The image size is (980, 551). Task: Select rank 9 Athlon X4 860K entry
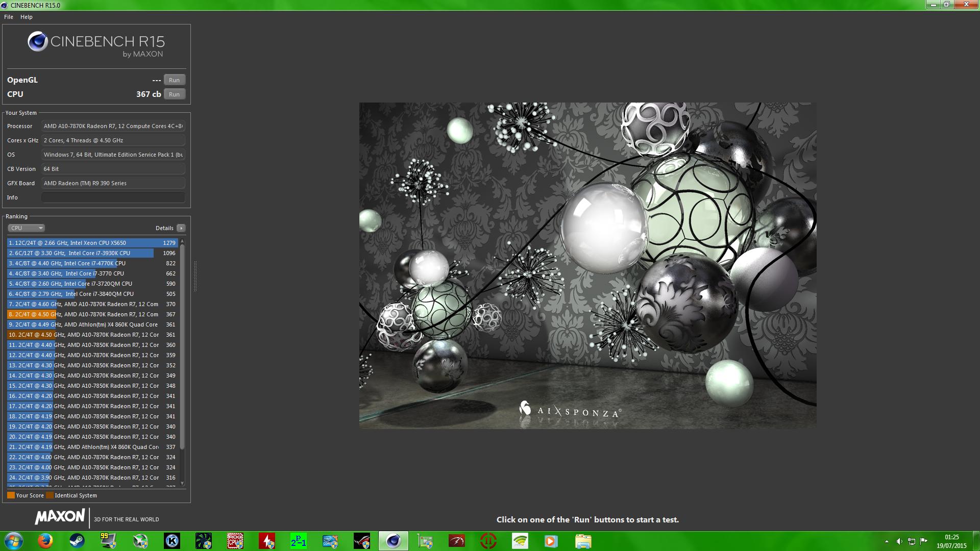92,324
